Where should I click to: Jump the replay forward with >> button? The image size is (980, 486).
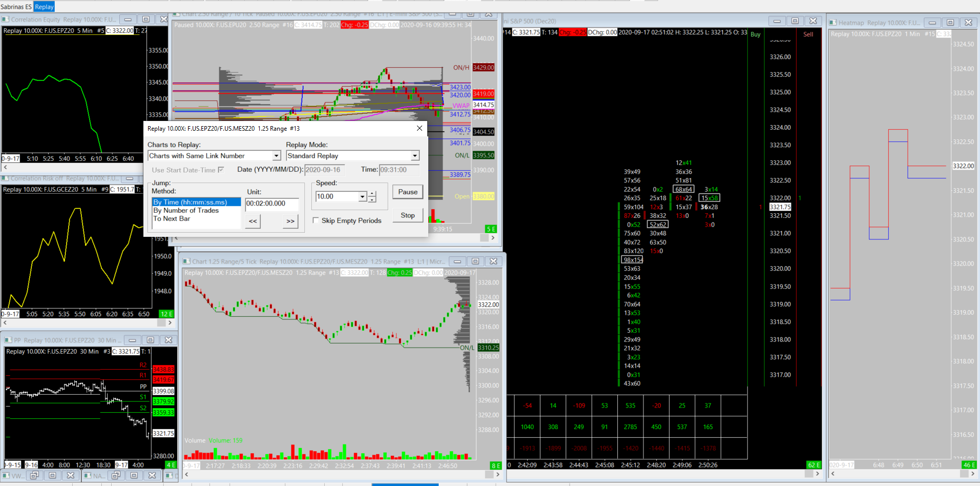pyautogui.click(x=290, y=221)
